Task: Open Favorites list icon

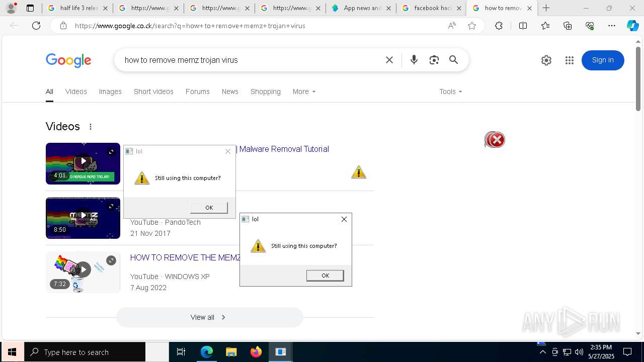Action: coord(545,26)
